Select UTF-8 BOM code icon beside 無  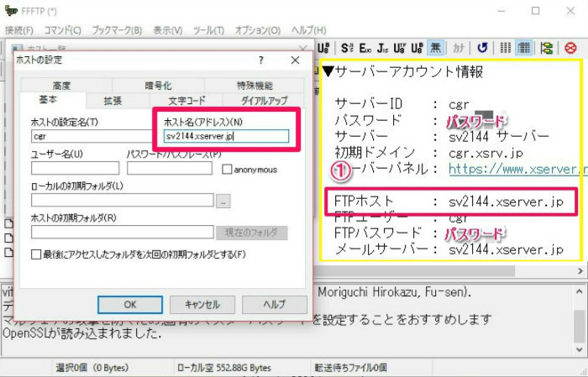pyautogui.click(x=417, y=48)
